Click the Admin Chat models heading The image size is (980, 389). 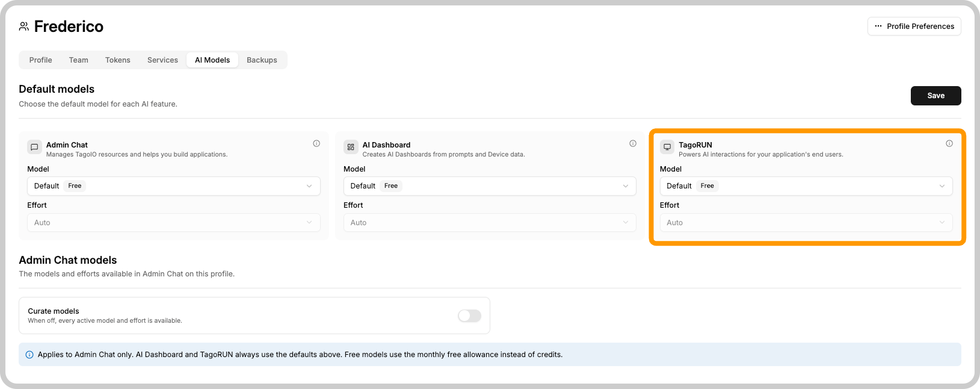[68, 260]
